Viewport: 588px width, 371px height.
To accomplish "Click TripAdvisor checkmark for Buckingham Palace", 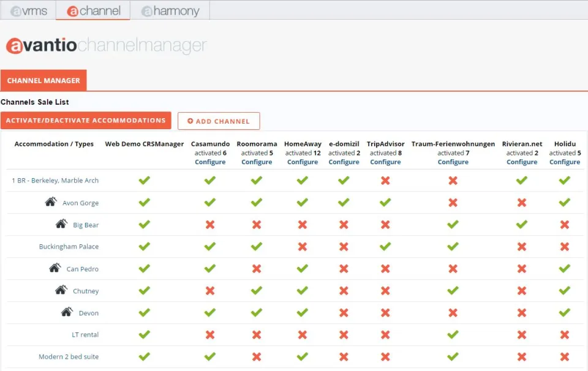I will 385,246.
